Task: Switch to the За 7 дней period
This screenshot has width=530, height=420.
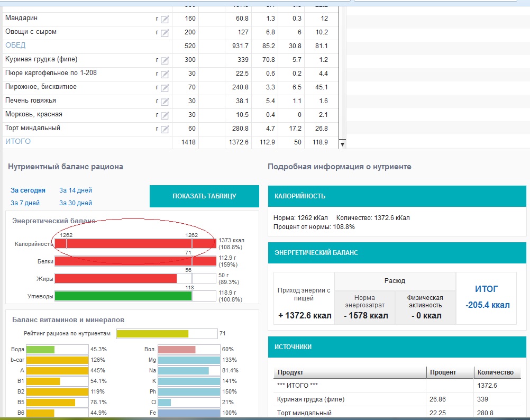Action: pos(25,203)
